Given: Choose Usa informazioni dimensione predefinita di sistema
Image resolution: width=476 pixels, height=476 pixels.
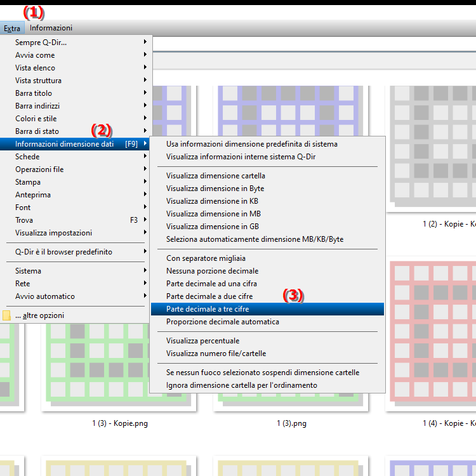Looking at the screenshot, I should pos(267,144).
